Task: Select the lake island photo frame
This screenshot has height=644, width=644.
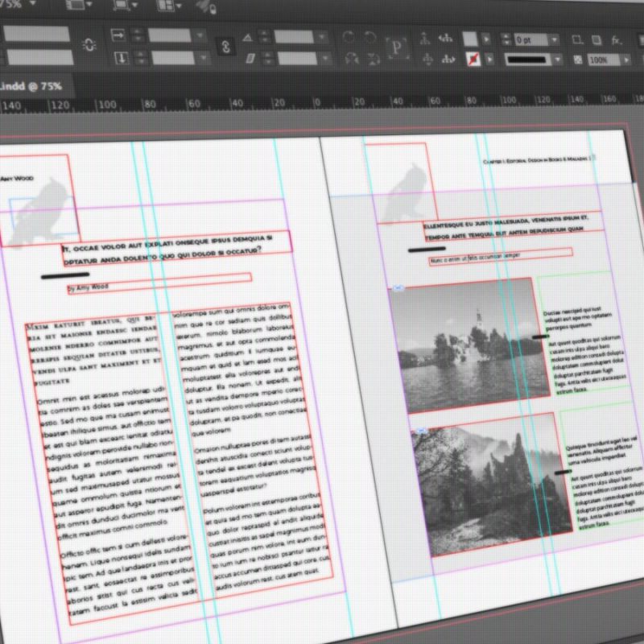Action: click(469, 345)
